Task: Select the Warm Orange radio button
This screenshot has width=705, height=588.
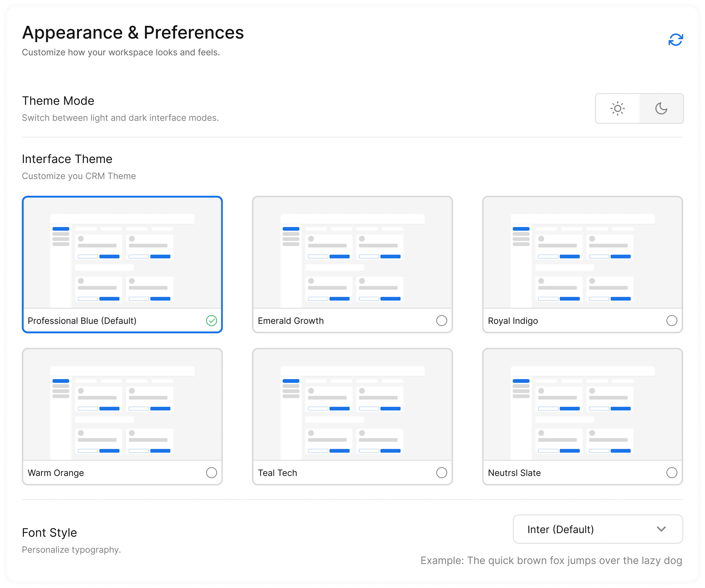Action: [x=211, y=473]
